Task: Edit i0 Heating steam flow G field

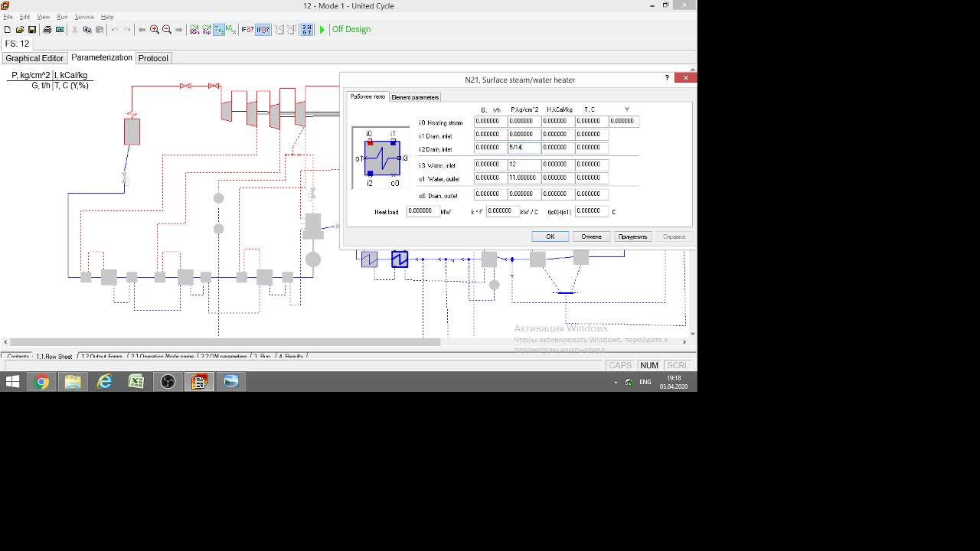Action: (x=490, y=121)
